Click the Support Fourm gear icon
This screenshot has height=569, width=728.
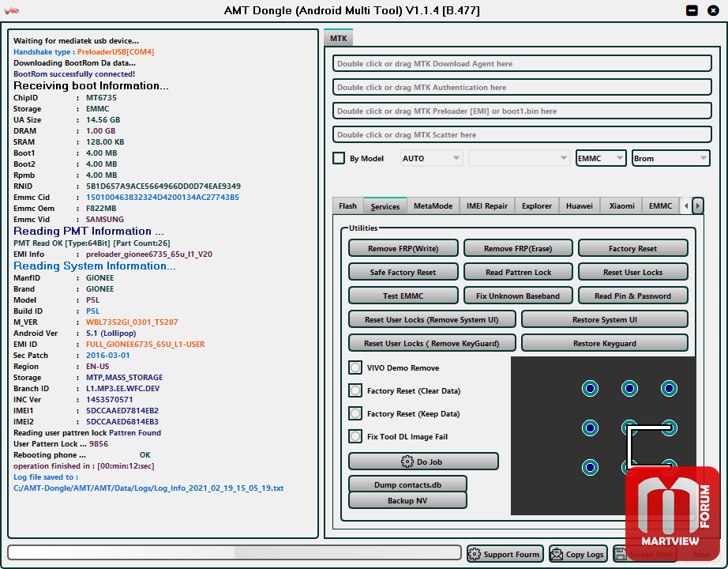[x=475, y=554]
